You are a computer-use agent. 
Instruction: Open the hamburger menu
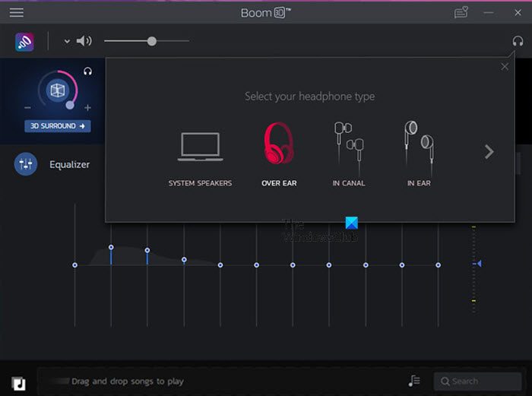[16, 13]
